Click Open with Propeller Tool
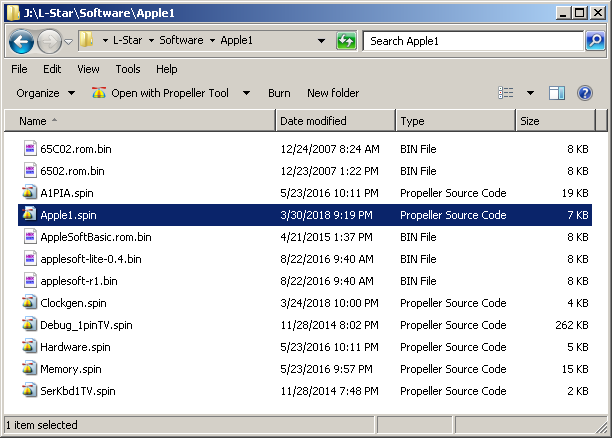The image size is (612, 438). click(170, 93)
